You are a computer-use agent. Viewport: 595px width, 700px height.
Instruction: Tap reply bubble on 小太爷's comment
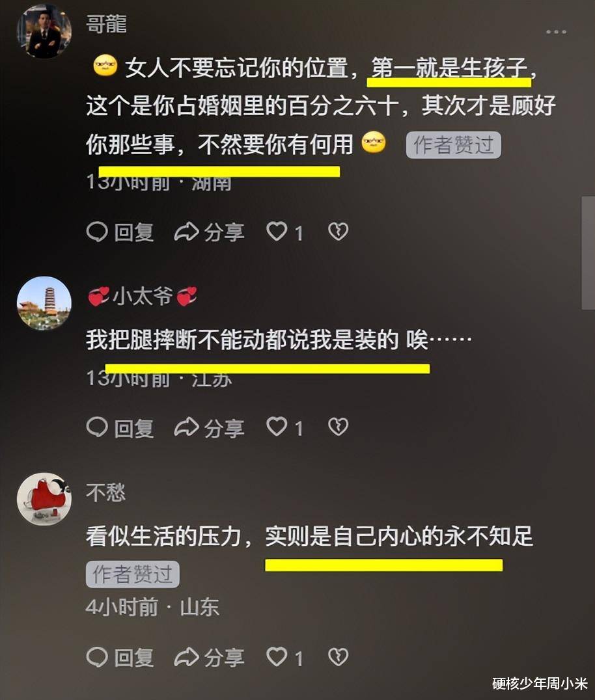(x=97, y=427)
